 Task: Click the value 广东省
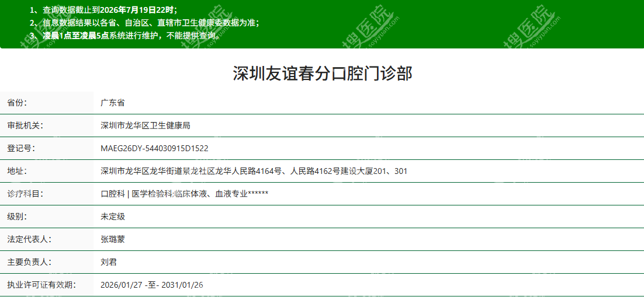click(113, 103)
